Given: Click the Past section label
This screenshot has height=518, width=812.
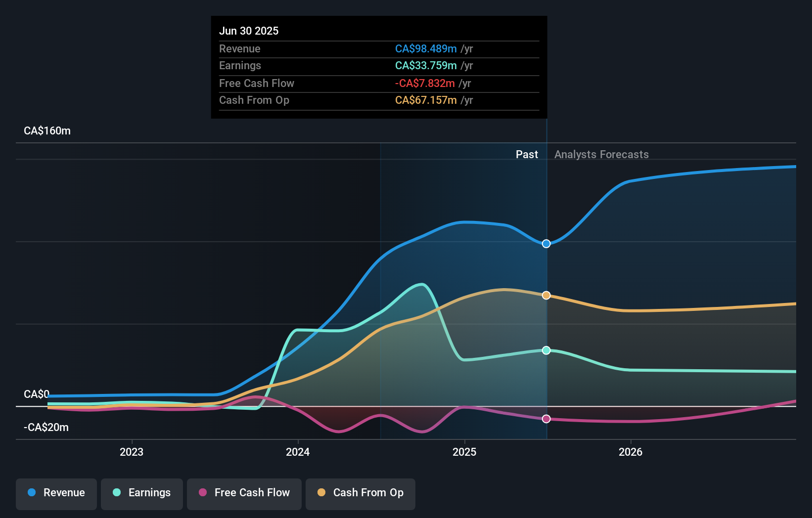Looking at the screenshot, I should 527,154.
